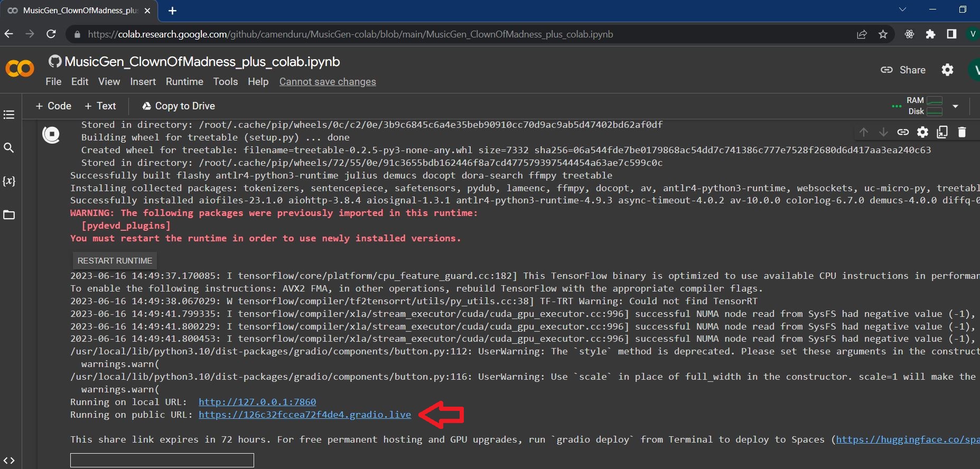Move cell down arrow icon
Screen dimensions: 980x469
pos(883,132)
